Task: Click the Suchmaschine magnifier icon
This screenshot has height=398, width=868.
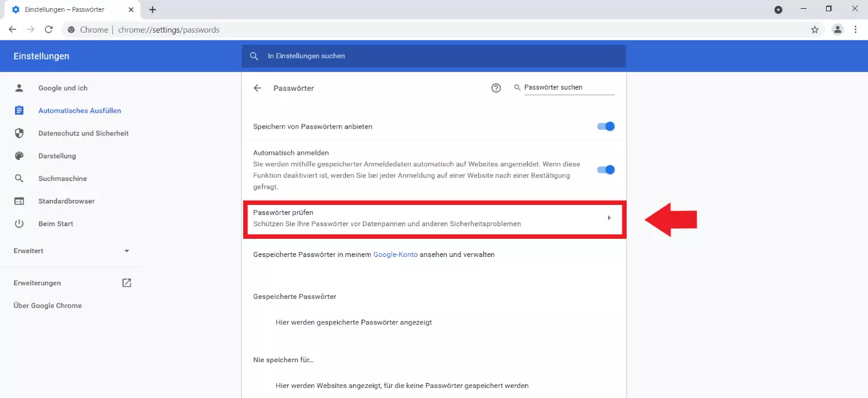Action: pyautogui.click(x=19, y=179)
